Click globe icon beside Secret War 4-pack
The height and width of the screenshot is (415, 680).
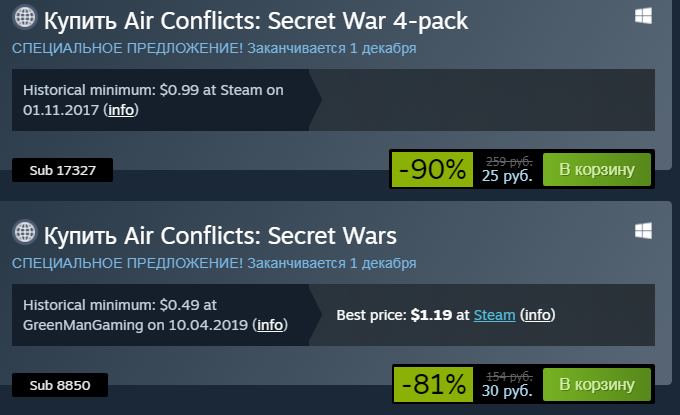coord(25,17)
